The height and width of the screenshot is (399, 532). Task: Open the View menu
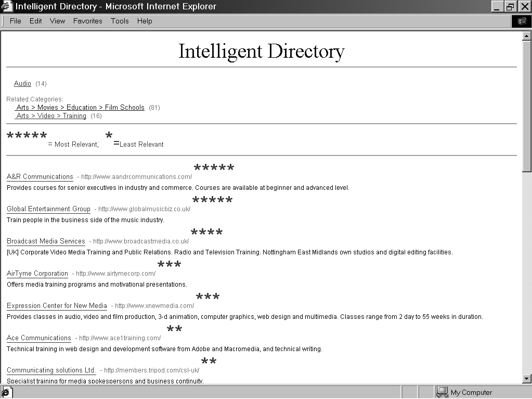pos(57,21)
